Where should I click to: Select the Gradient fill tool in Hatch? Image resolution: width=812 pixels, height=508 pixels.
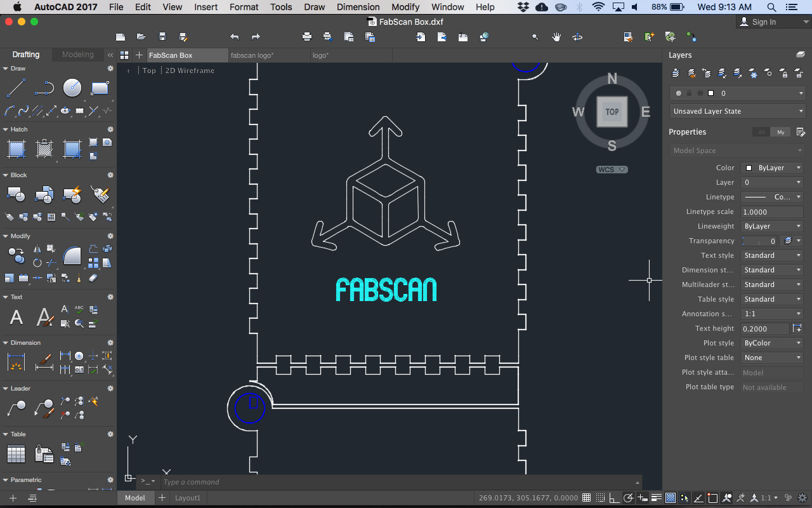pos(72,149)
